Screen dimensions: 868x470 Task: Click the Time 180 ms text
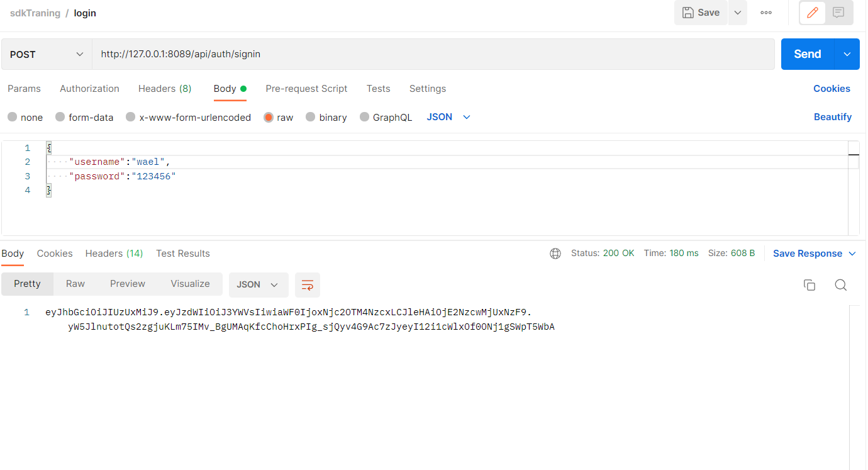[671, 254]
